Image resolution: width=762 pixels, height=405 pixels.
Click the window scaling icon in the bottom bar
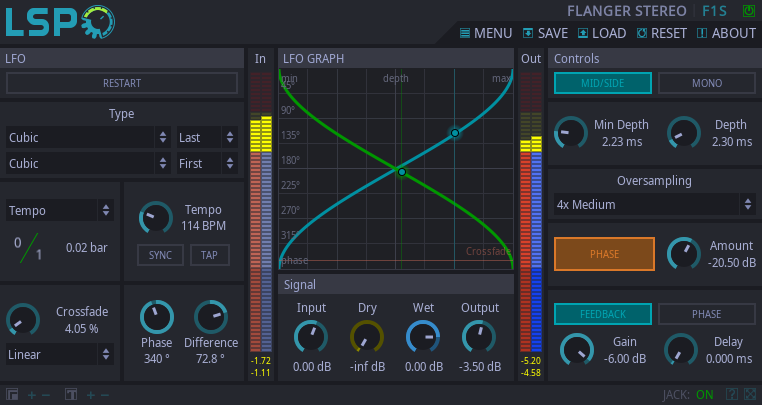tap(12, 394)
